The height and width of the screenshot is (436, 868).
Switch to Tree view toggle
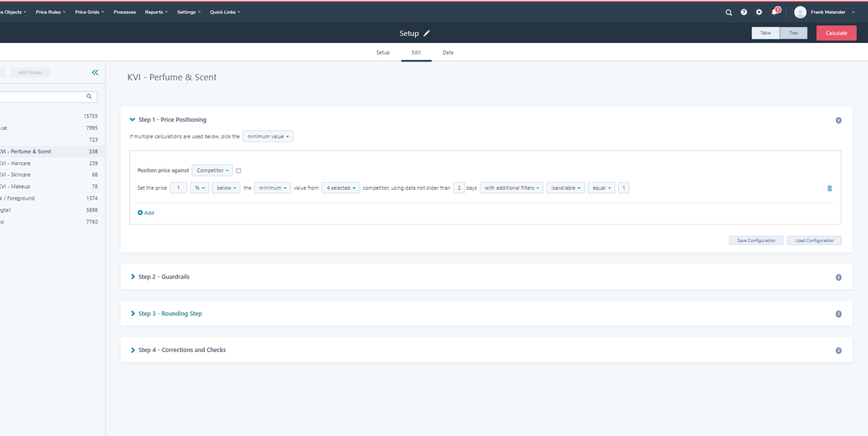[793, 33]
